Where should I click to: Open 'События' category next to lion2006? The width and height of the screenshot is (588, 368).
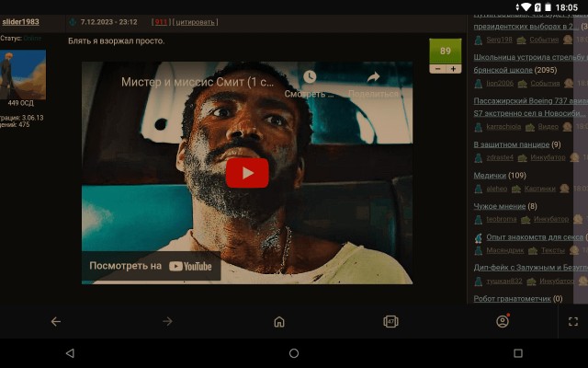point(545,83)
